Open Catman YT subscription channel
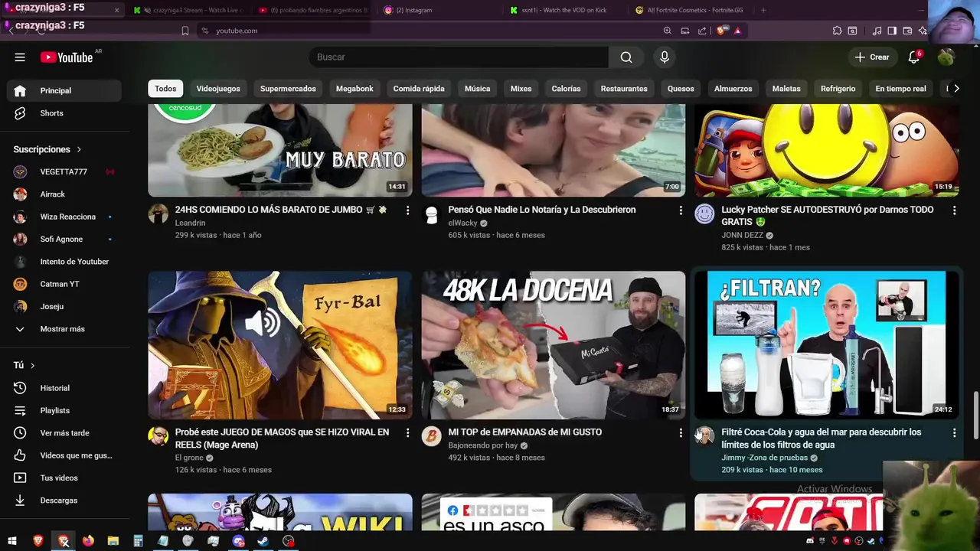980x551 pixels. [64, 284]
